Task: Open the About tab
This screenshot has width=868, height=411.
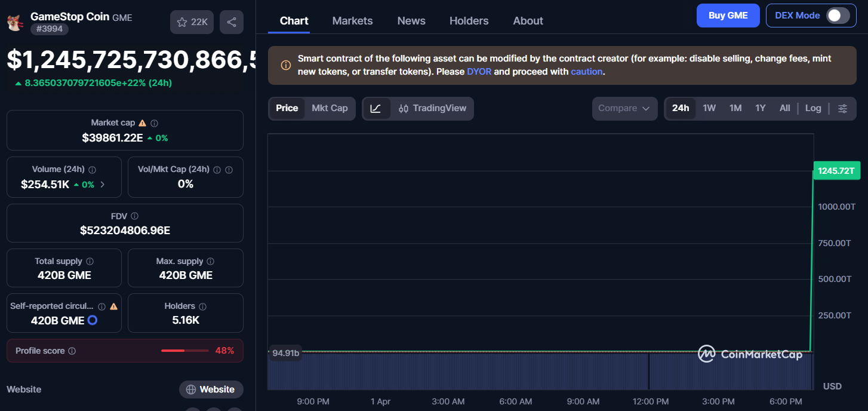Action: 528,21
